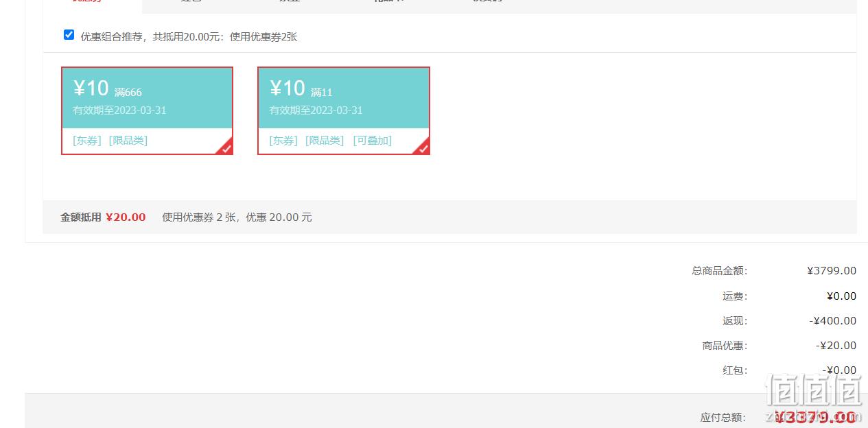
Task: Click the 返现 label
Action: tap(735, 321)
